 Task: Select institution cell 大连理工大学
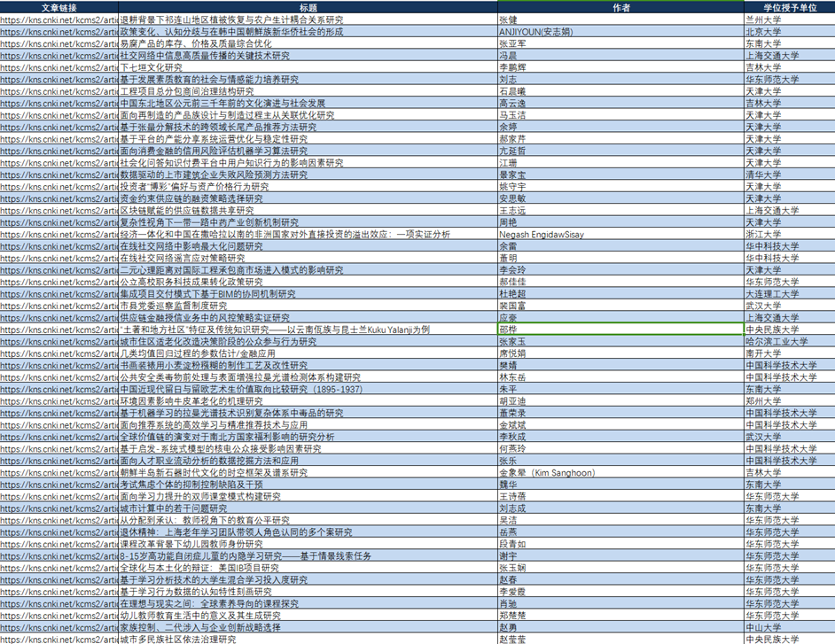790,294
